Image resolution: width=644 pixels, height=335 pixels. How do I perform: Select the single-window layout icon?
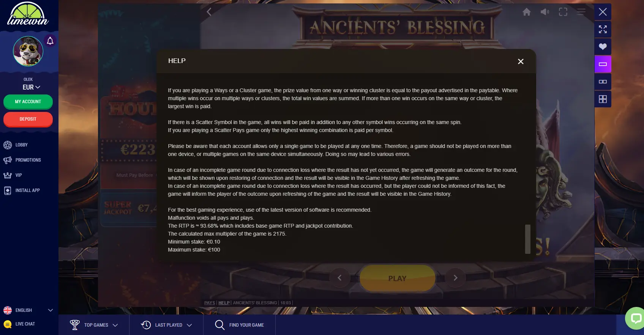pyautogui.click(x=603, y=64)
